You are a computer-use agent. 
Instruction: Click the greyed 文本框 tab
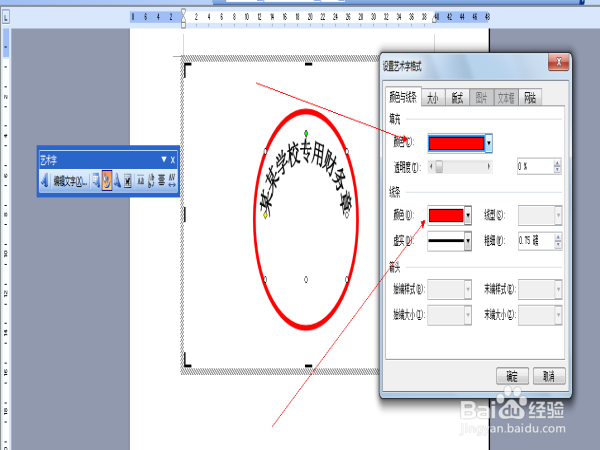[506, 98]
